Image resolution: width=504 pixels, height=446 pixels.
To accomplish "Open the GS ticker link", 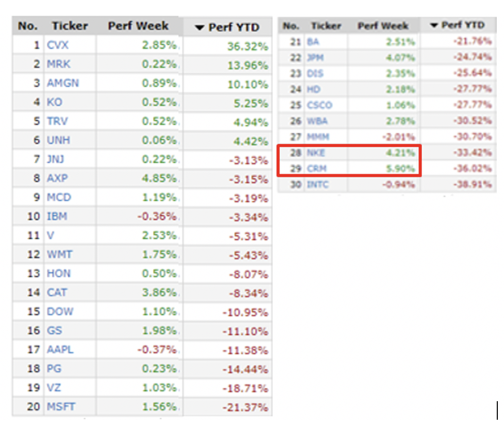I will click(54, 330).
